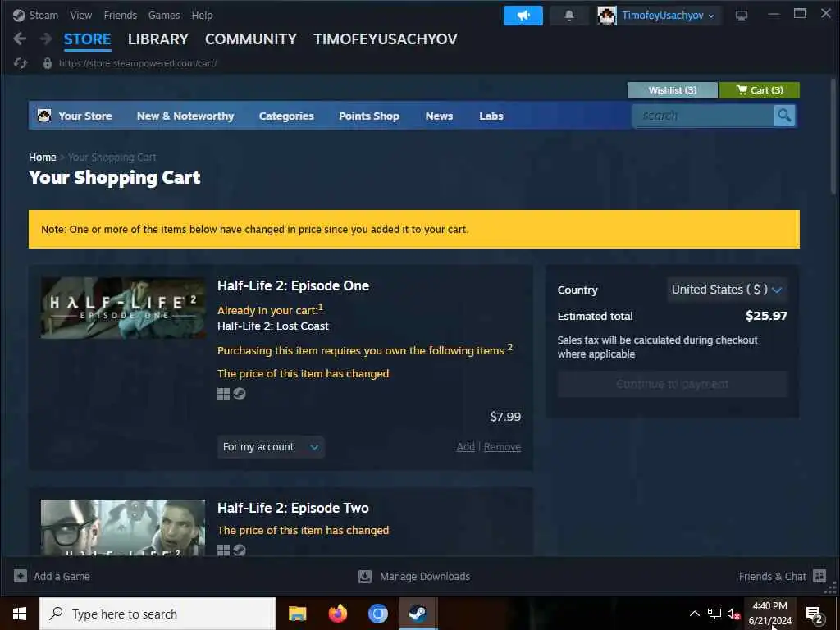The image size is (840, 630).
Task: Open the For my account dropdown
Action: [x=271, y=447]
